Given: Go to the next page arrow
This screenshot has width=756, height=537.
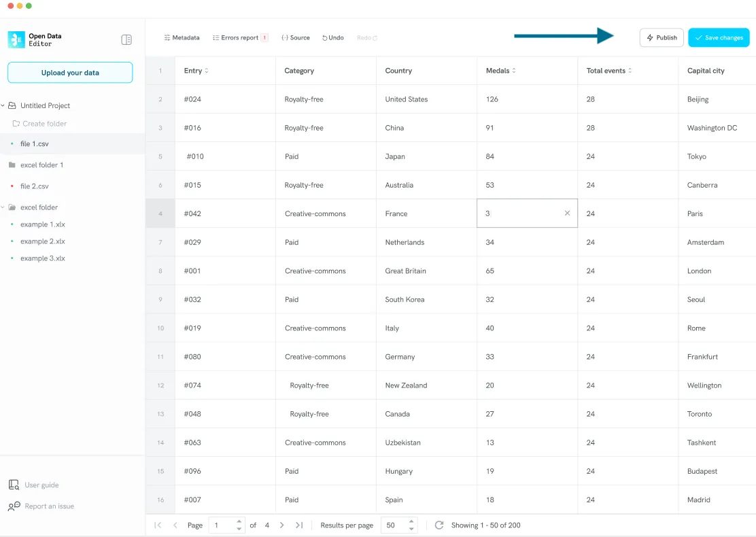Looking at the screenshot, I should click(282, 525).
